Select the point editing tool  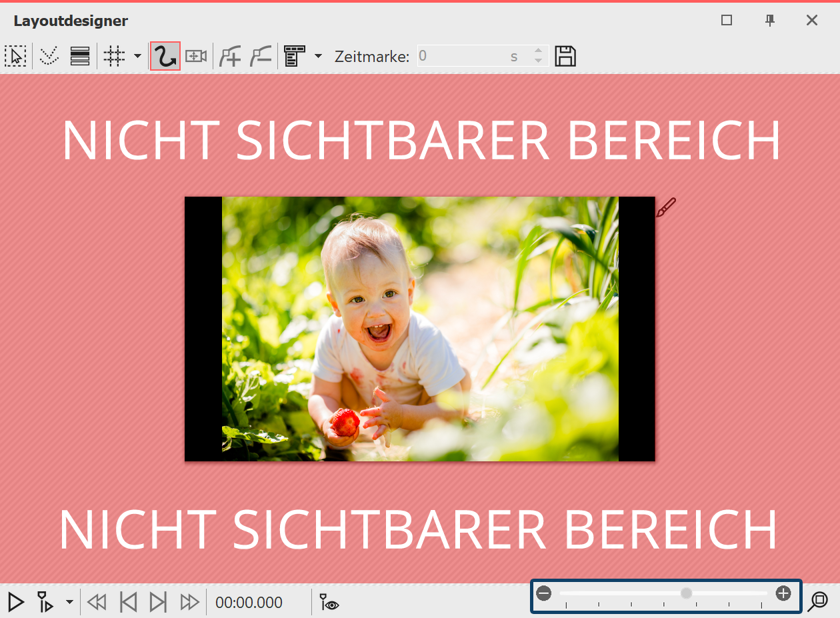(49, 56)
